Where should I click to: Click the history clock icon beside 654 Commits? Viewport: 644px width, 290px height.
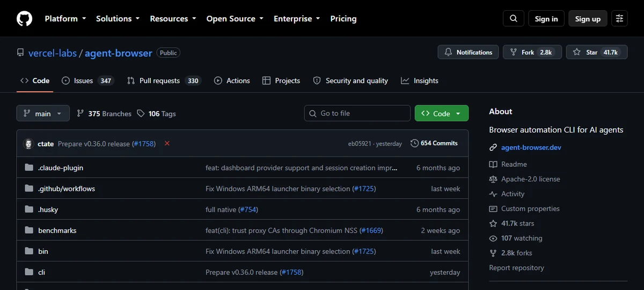click(414, 143)
